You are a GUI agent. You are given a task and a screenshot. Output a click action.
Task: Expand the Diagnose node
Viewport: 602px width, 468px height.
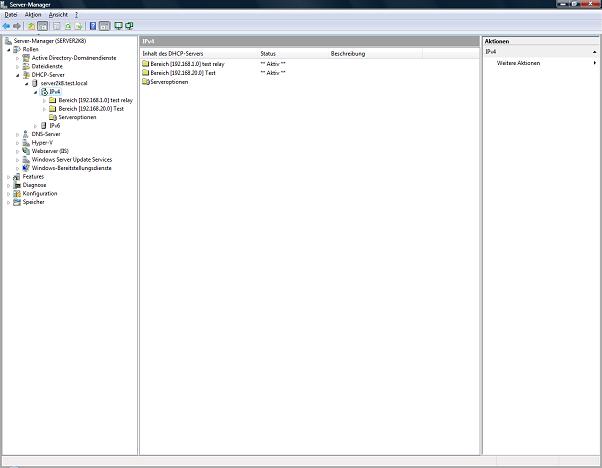(x=8, y=185)
